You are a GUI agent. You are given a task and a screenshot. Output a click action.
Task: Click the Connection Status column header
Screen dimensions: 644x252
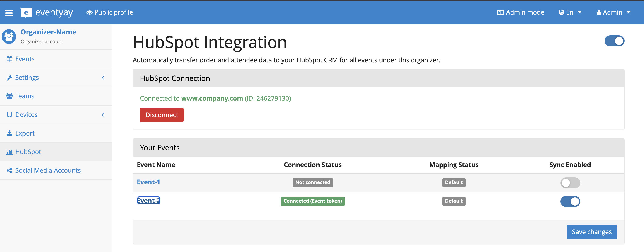[312, 165]
